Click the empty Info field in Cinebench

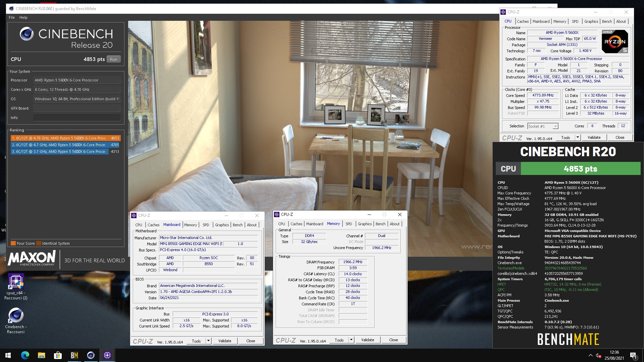pos(77,118)
